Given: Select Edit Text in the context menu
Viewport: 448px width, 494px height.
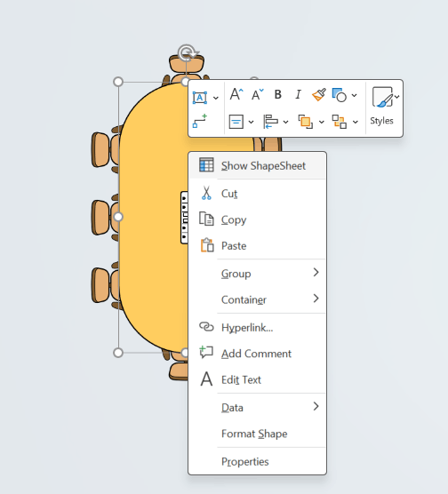Looking at the screenshot, I should [x=257, y=379].
